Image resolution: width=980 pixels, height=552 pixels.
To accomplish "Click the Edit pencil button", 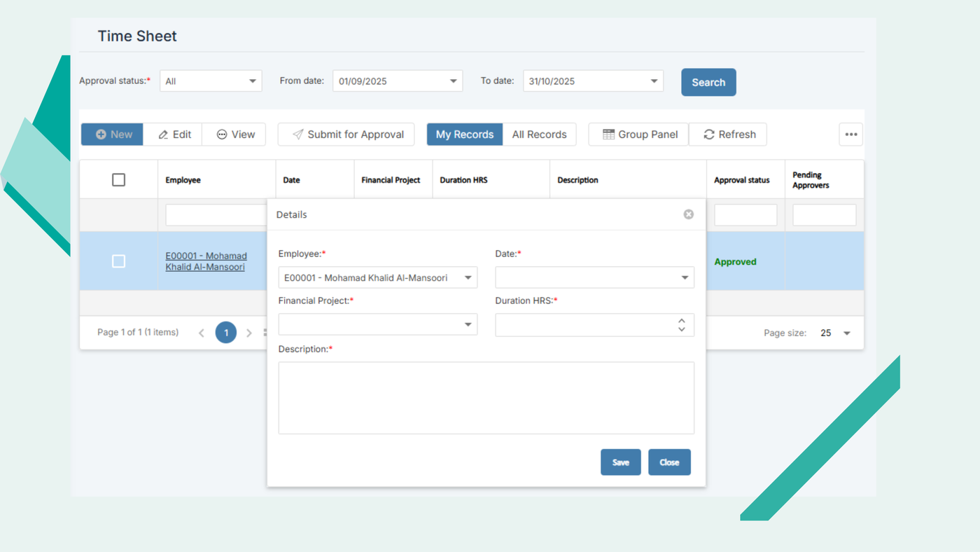I will 174,134.
